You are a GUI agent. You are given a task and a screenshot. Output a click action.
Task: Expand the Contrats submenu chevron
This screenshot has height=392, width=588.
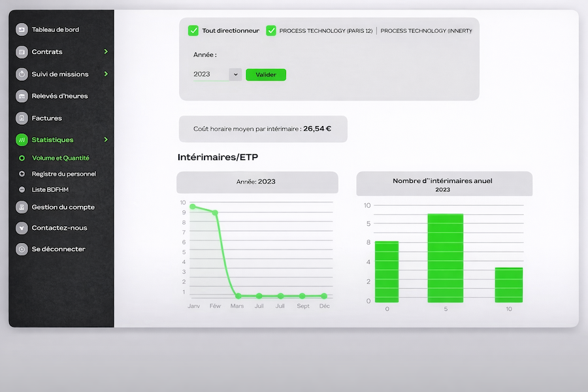click(x=106, y=52)
